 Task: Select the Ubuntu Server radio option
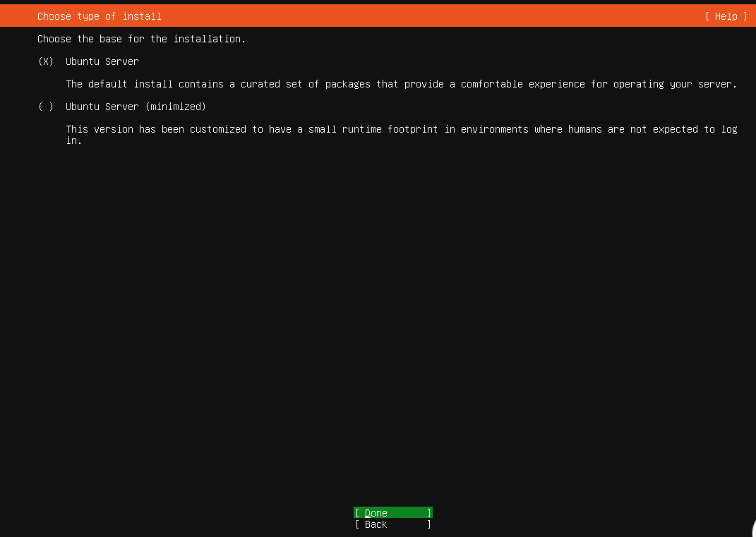click(46, 61)
